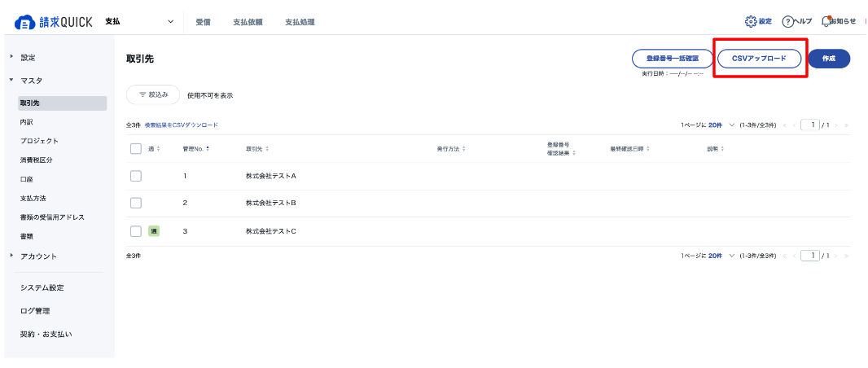Open the 支払 module dropdown

pos(139,22)
